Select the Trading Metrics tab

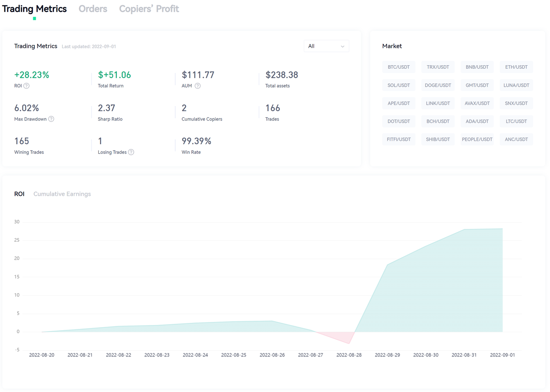pos(34,9)
